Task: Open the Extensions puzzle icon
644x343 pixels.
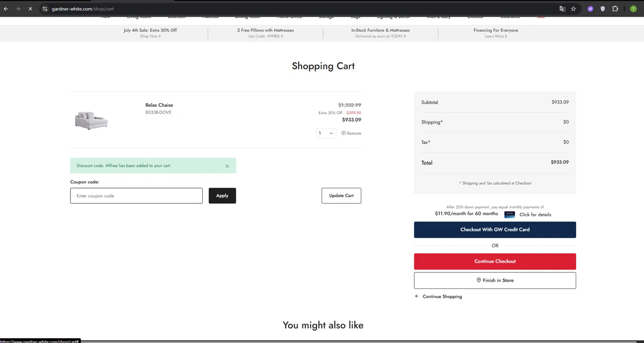Action: click(x=615, y=9)
